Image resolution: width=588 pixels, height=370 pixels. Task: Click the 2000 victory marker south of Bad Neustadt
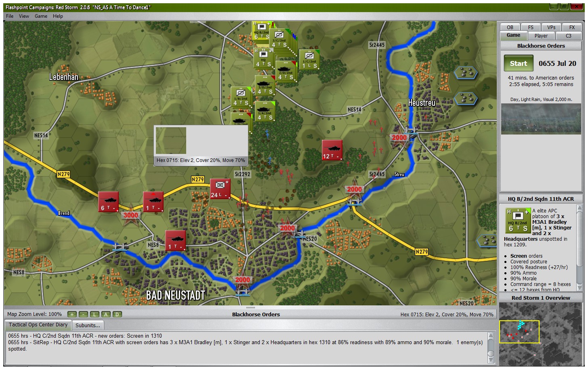242,279
